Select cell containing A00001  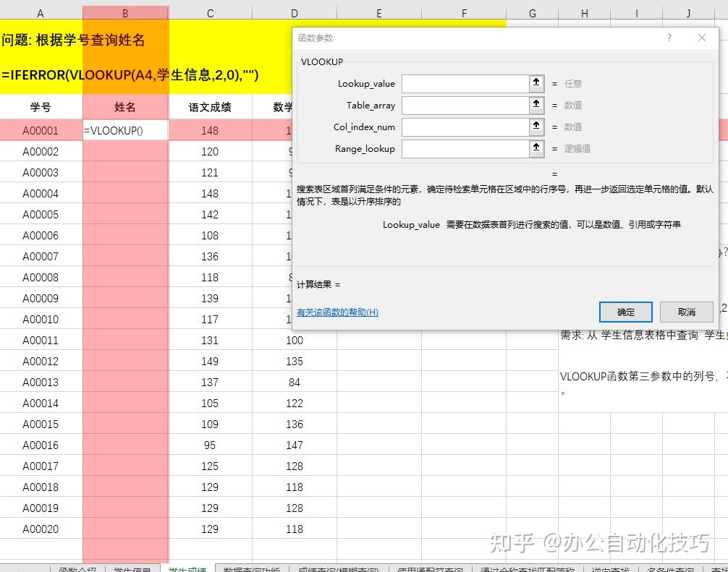click(41, 130)
